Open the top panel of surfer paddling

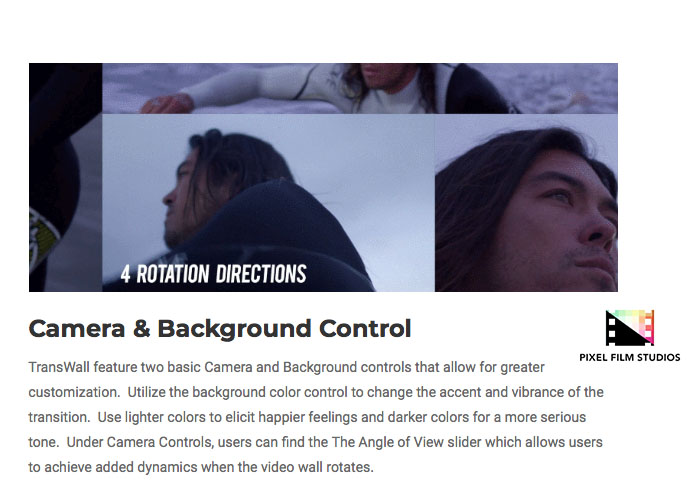click(x=360, y=88)
